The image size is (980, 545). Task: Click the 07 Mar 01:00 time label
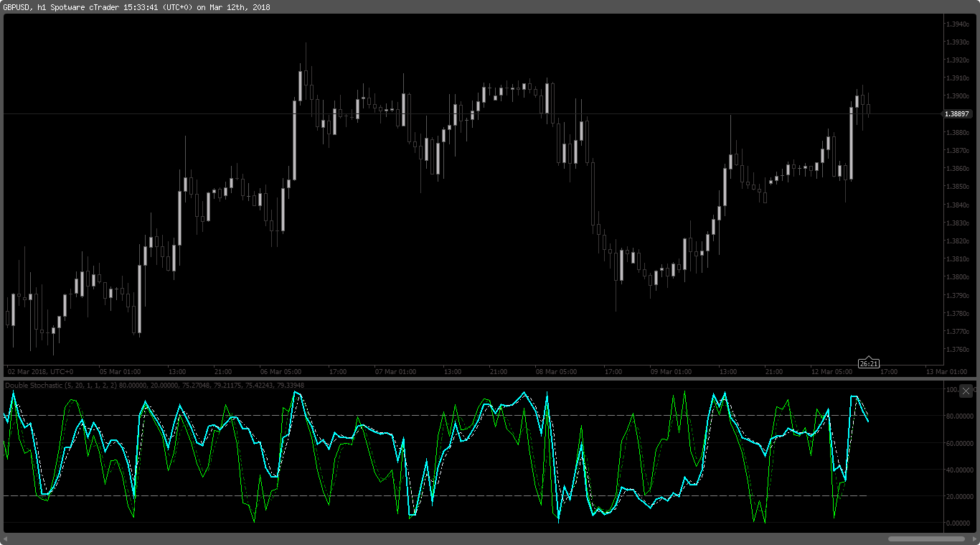395,372
